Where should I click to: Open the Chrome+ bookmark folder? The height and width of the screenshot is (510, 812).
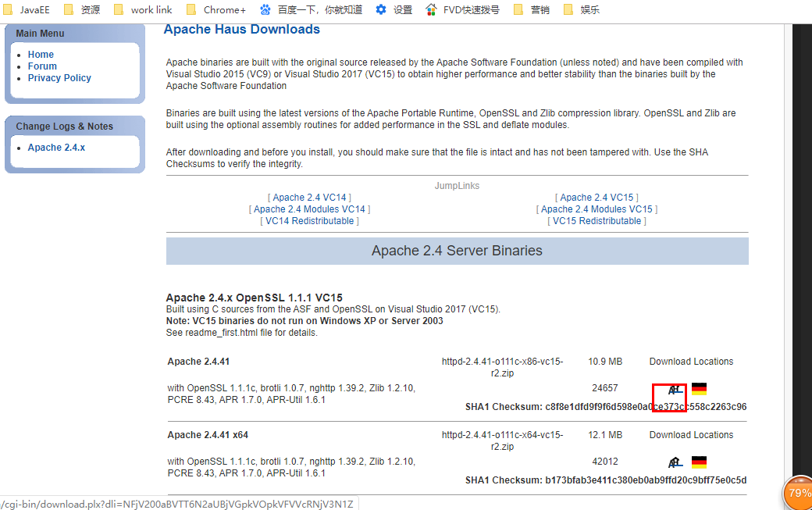click(216, 10)
